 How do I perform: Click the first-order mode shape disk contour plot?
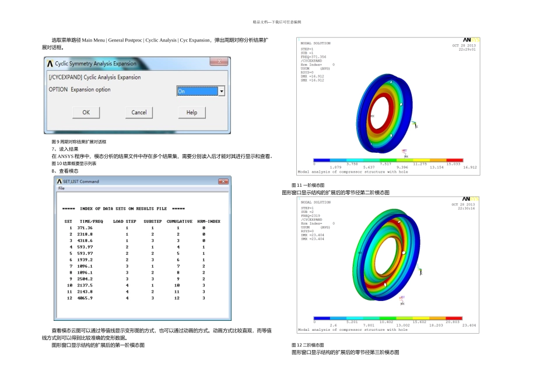click(384, 113)
